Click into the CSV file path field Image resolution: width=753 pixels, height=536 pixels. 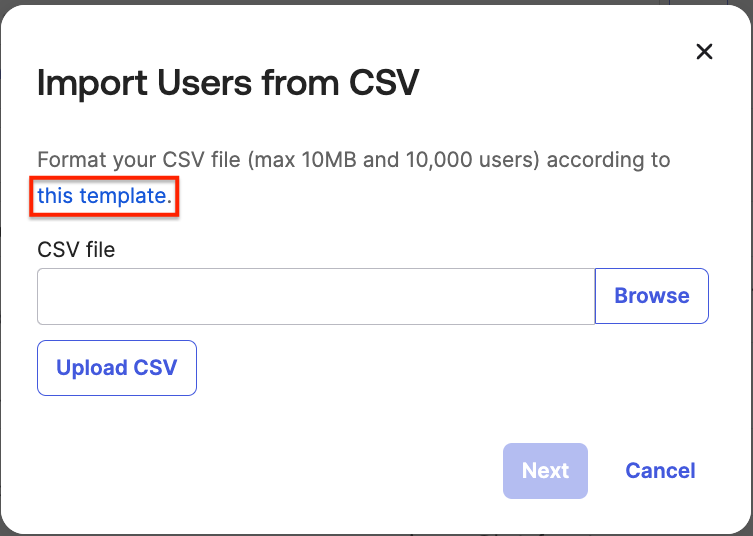coord(316,296)
